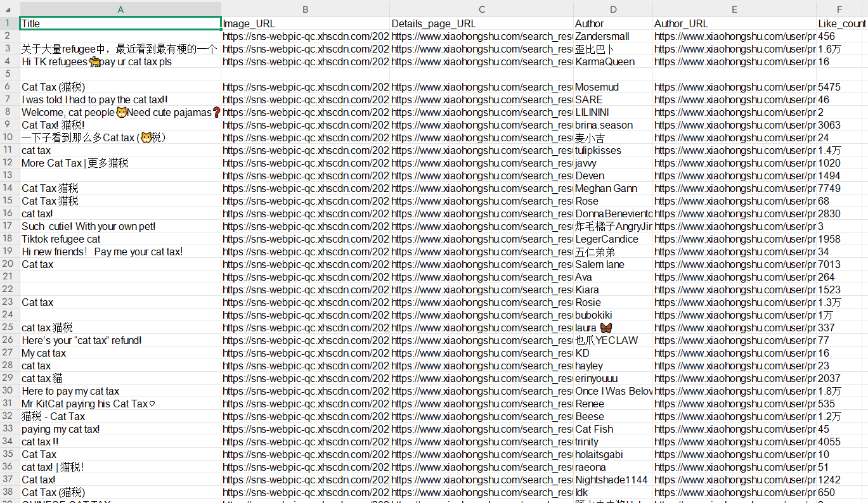Select author cell 'LILININI'
The image size is (868, 503).
(x=613, y=112)
